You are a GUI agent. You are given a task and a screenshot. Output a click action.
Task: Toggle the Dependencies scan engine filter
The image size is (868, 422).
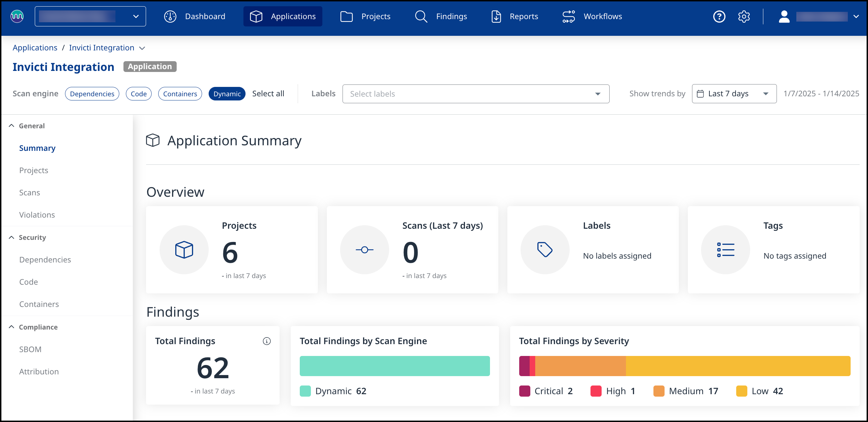[92, 94]
